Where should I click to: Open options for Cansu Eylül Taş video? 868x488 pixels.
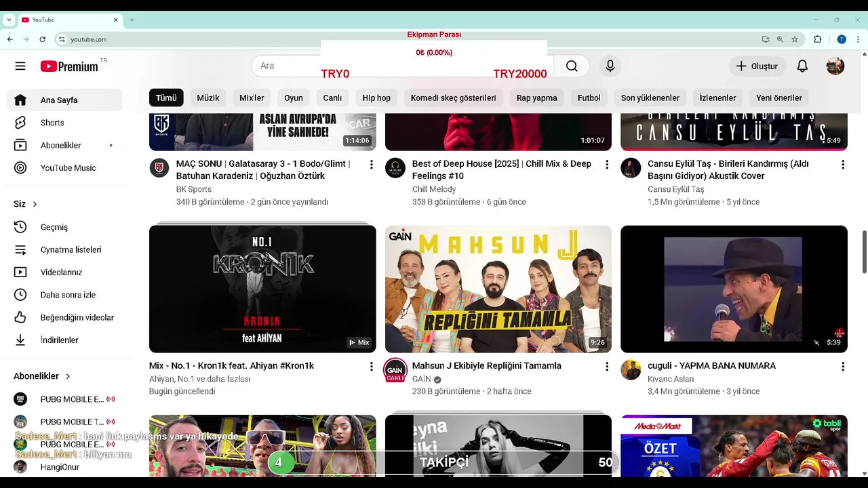pos(843,165)
